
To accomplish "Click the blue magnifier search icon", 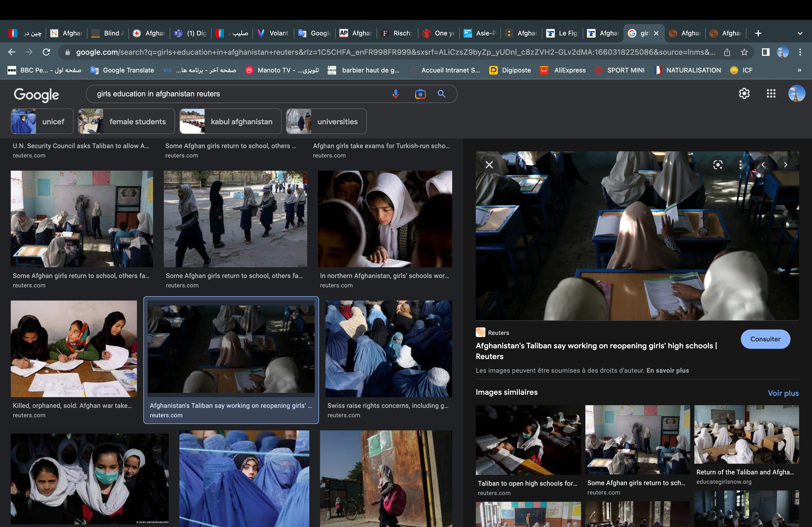I will coord(441,94).
